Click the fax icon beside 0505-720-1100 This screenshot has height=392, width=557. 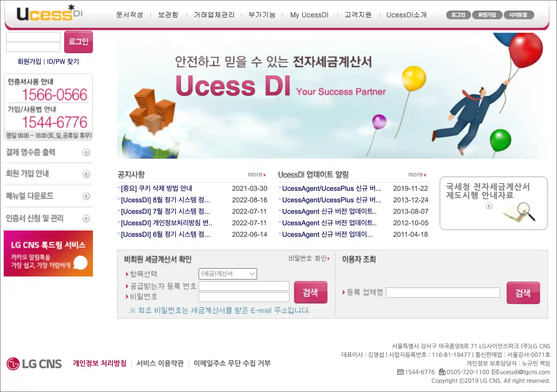pyautogui.click(x=442, y=372)
